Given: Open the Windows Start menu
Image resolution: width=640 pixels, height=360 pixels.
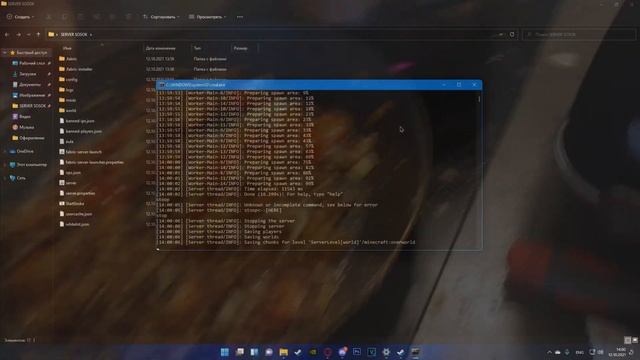Looking at the screenshot, I should (x=224, y=352).
